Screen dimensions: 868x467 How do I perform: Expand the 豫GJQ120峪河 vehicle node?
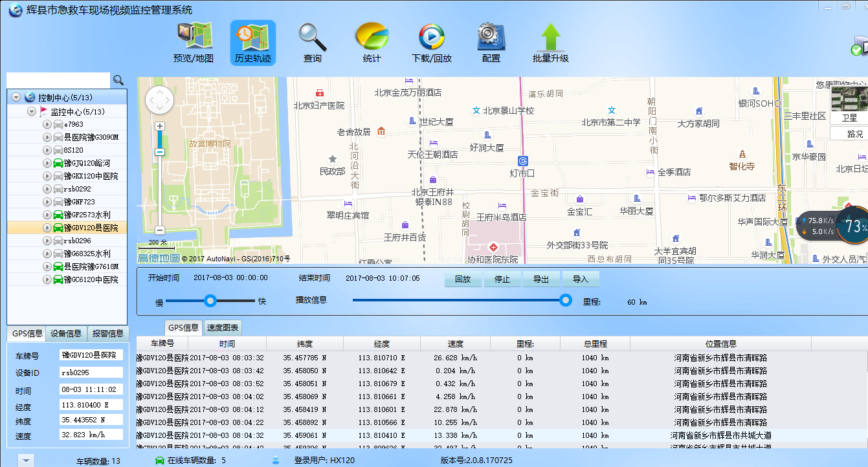(47, 163)
